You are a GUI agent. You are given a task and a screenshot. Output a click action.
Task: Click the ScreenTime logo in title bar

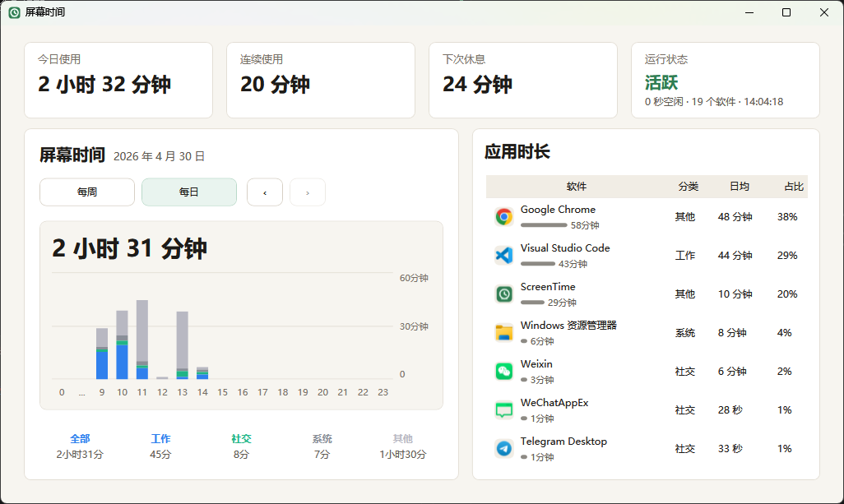tap(15, 12)
